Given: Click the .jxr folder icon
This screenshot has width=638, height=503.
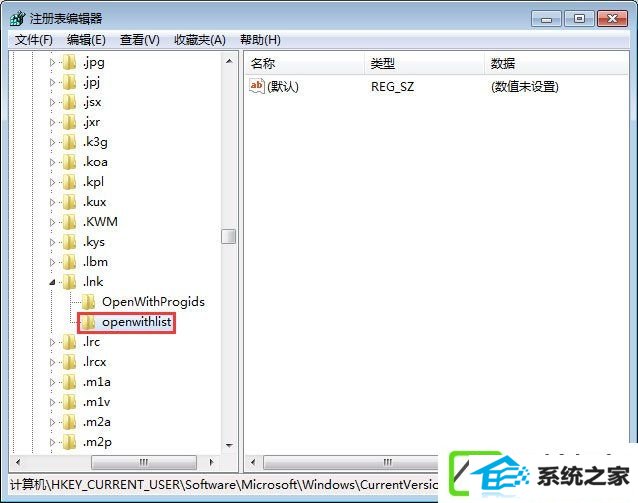Looking at the screenshot, I should (x=70, y=122).
